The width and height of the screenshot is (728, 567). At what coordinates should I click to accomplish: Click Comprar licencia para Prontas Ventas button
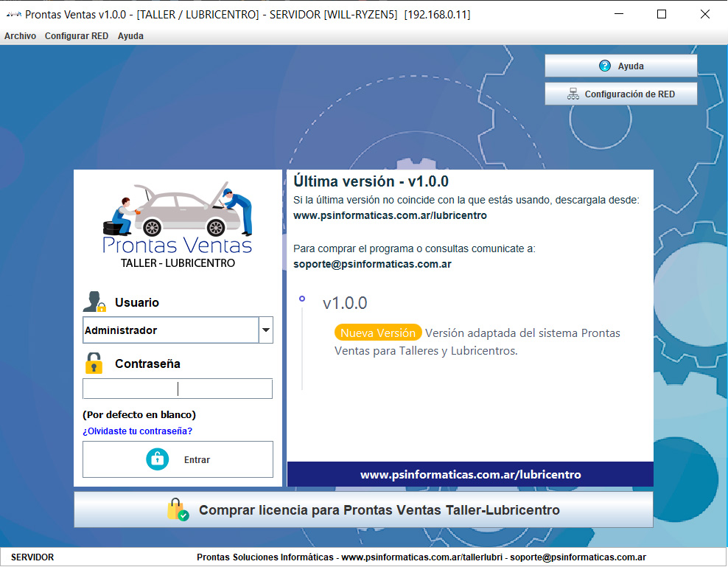(363, 509)
